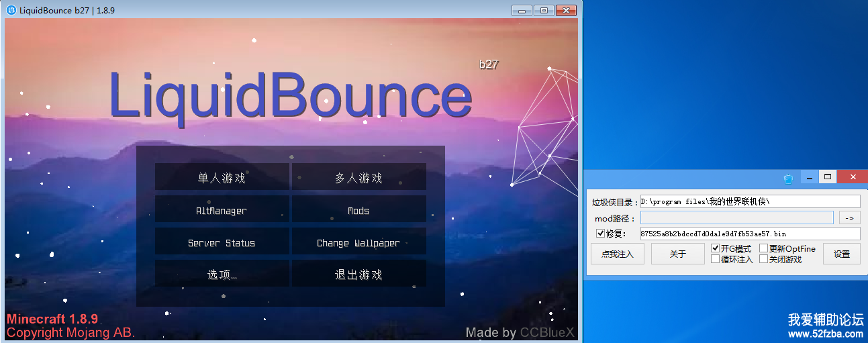Image resolution: width=868 pixels, height=343 pixels.
Task: Close the injector tool window
Action: click(x=853, y=177)
